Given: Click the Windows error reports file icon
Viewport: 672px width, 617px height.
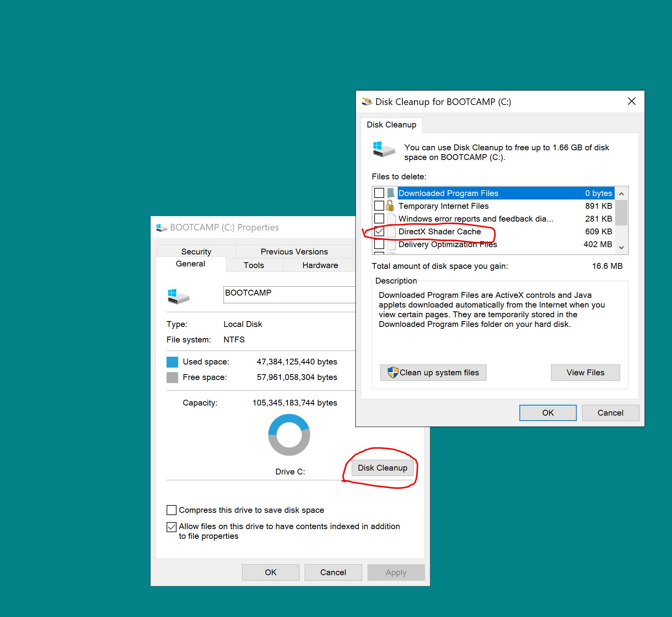Looking at the screenshot, I should (x=392, y=219).
